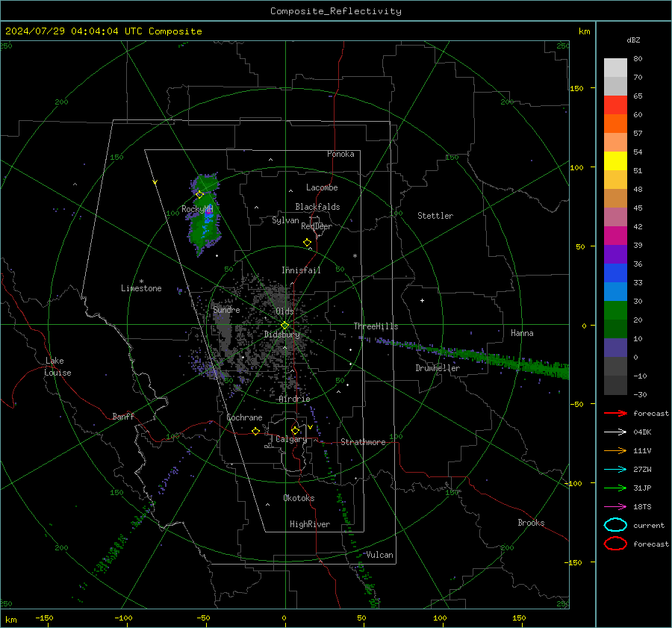Select the yellow radar center diamond near Didsbury
672x628 pixels.
coord(284,326)
